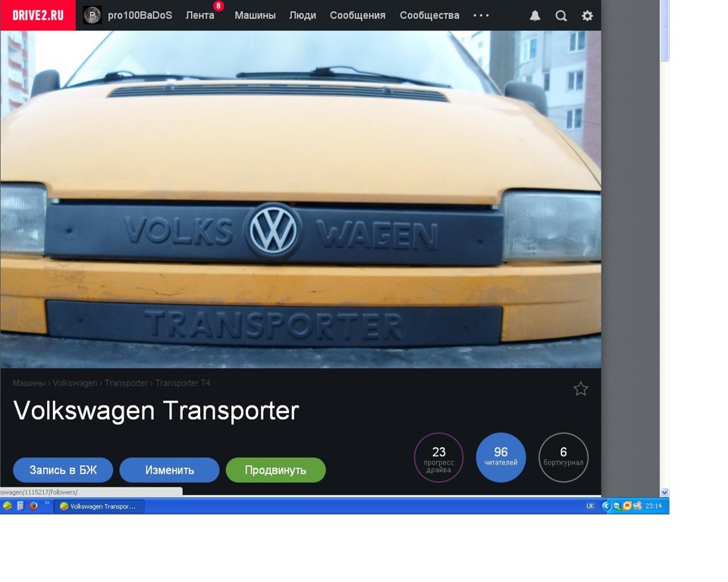Follow Машины breadcrumb link
The height and width of the screenshot is (582, 728).
coord(29,383)
